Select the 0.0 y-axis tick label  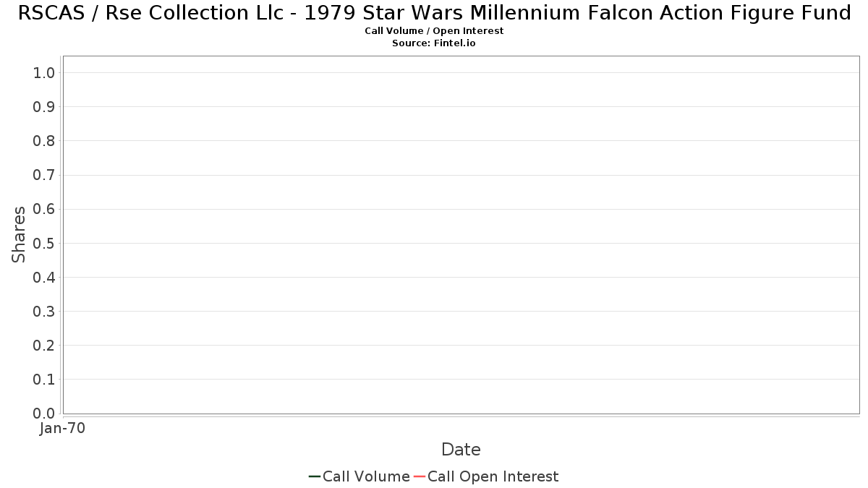44,414
